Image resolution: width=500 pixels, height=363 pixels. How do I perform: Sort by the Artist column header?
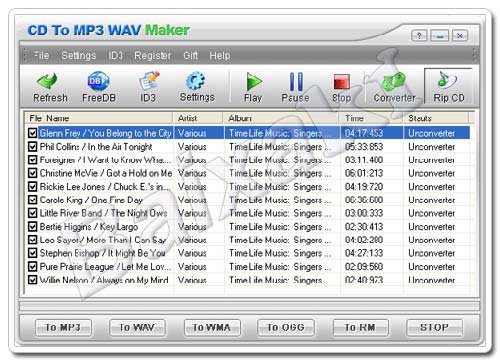coord(198,118)
